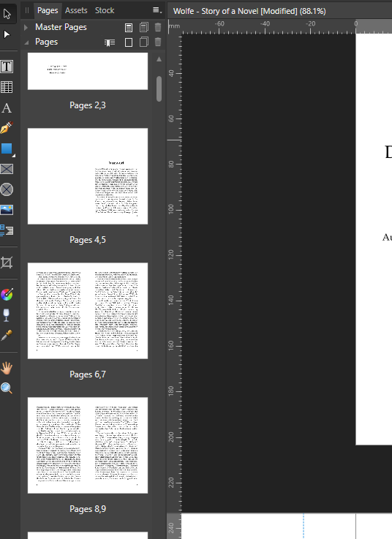
Task: Click the Pages panel scrollbar thumb
Action: click(159, 88)
